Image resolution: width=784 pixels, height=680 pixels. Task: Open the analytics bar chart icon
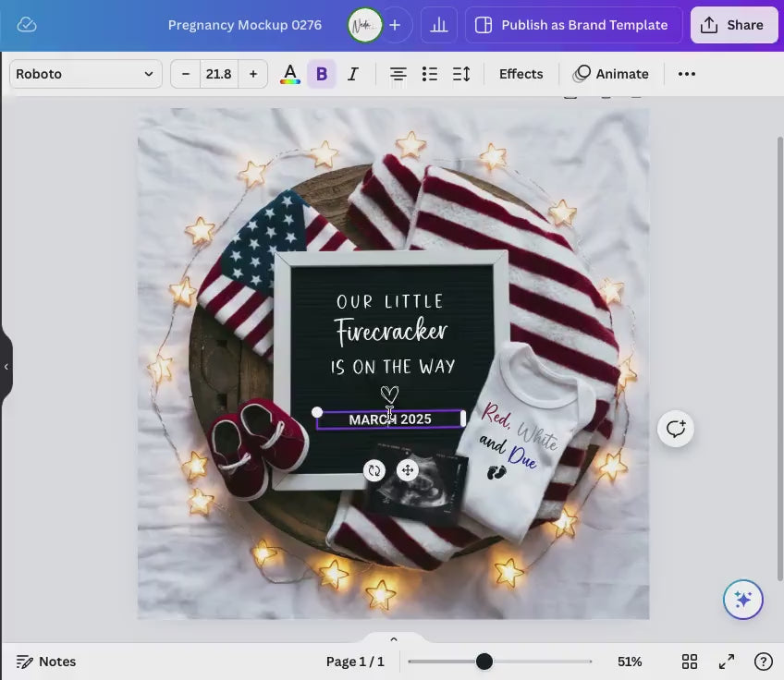pos(439,25)
